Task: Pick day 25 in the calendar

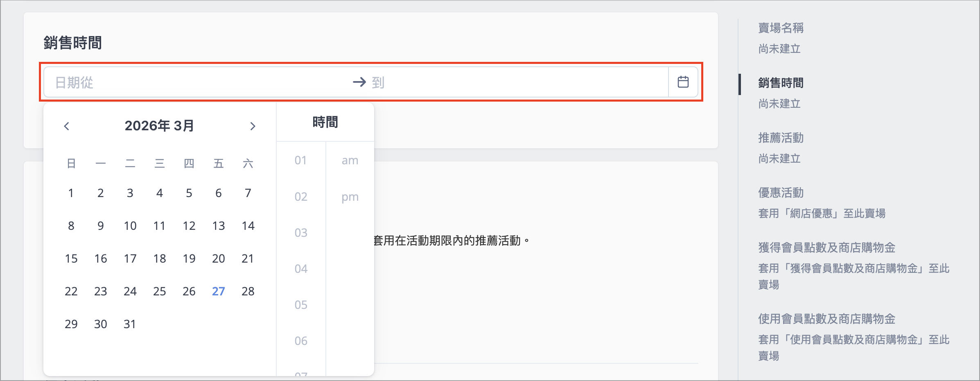Action: coord(160,291)
